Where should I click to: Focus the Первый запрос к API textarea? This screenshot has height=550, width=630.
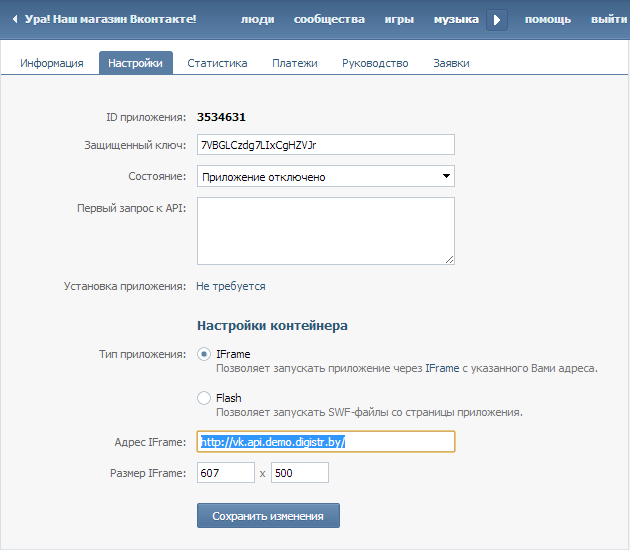(325, 231)
